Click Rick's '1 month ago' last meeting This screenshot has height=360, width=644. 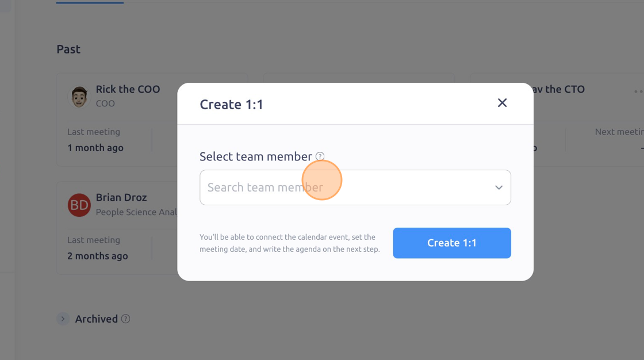95,148
